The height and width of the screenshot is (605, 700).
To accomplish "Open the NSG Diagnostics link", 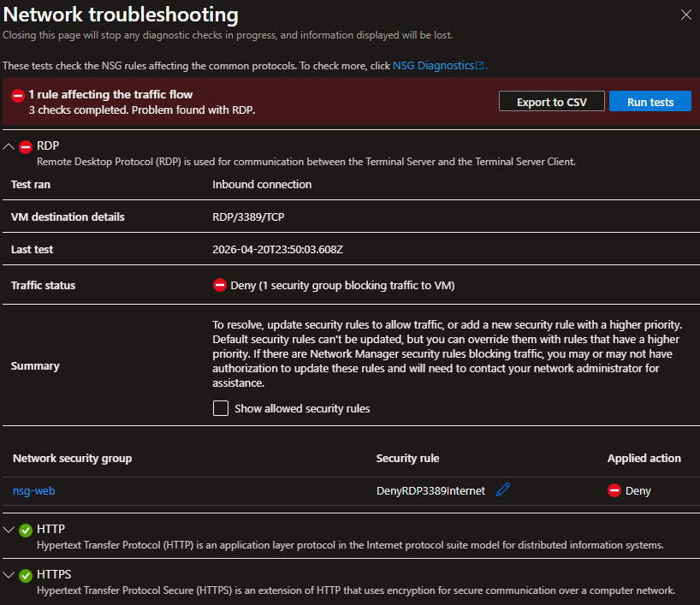I will (x=438, y=66).
